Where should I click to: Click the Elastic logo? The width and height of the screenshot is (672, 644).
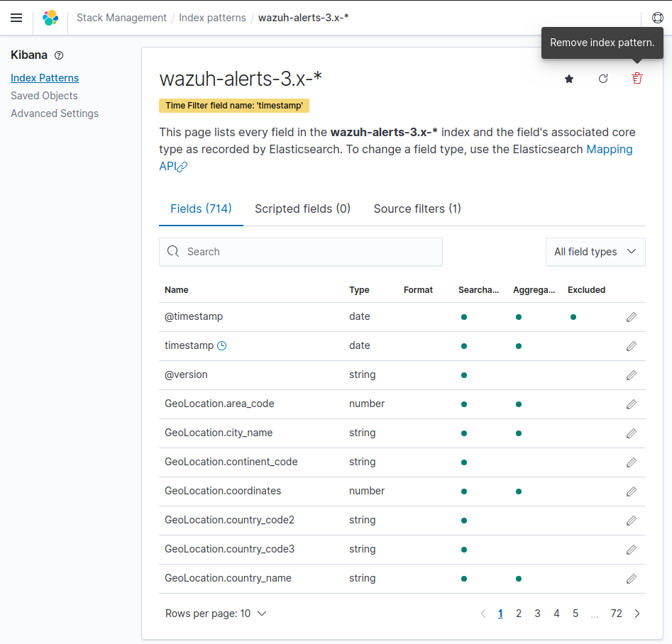click(50, 18)
